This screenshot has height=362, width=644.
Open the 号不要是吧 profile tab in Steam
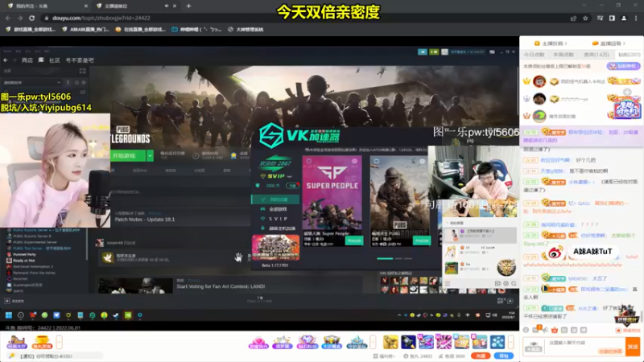pyautogui.click(x=80, y=60)
